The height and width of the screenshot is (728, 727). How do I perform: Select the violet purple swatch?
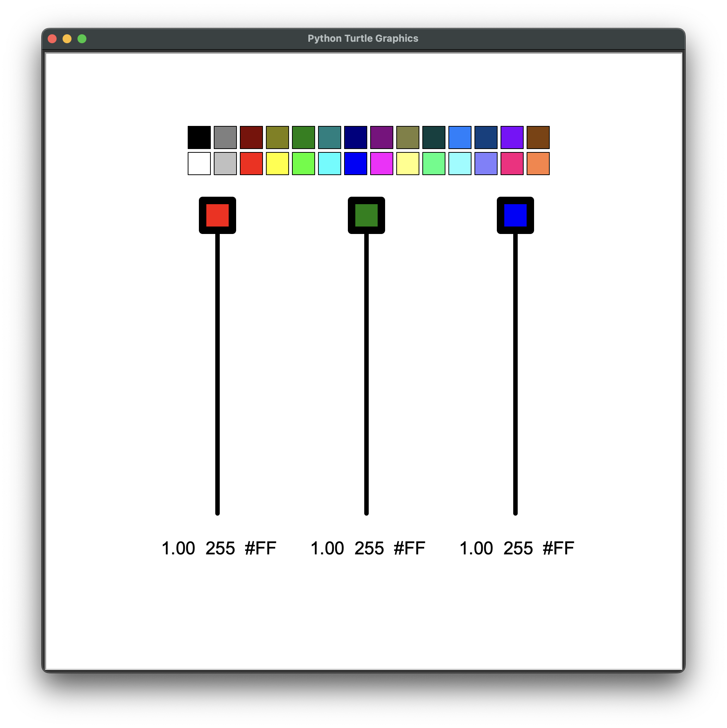click(x=512, y=137)
